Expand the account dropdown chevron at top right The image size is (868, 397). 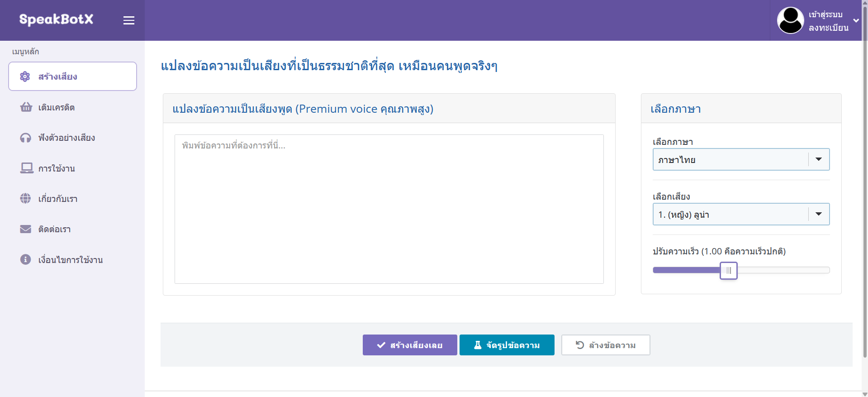[x=856, y=20]
